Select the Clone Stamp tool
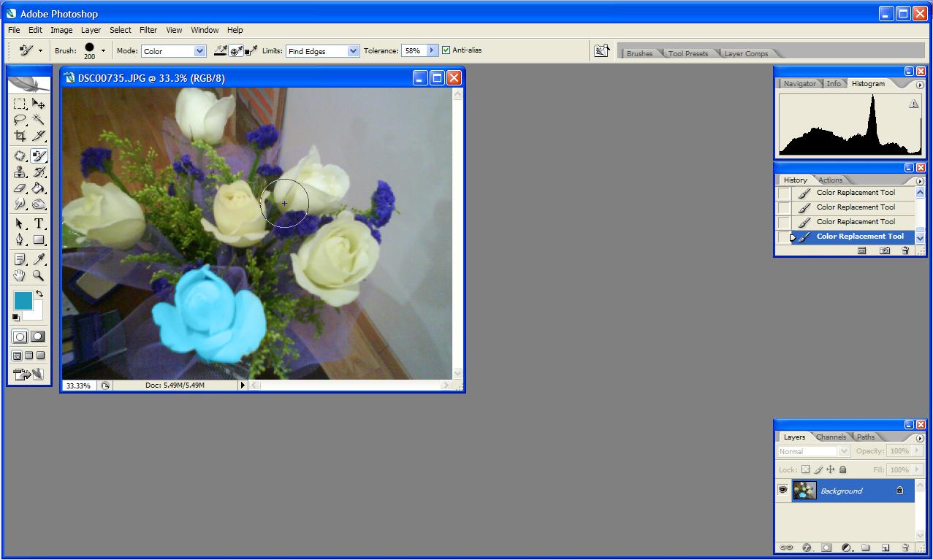The image size is (933, 560). [20, 172]
